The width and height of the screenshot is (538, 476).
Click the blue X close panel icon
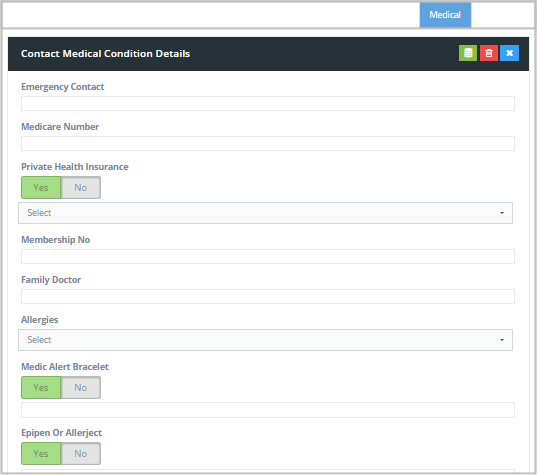[510, 53]
